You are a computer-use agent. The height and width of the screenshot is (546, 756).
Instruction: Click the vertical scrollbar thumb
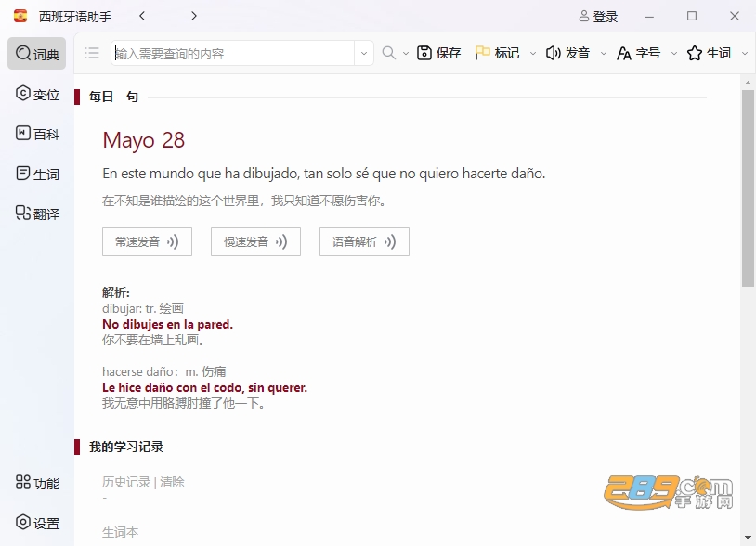click(748, 188)
